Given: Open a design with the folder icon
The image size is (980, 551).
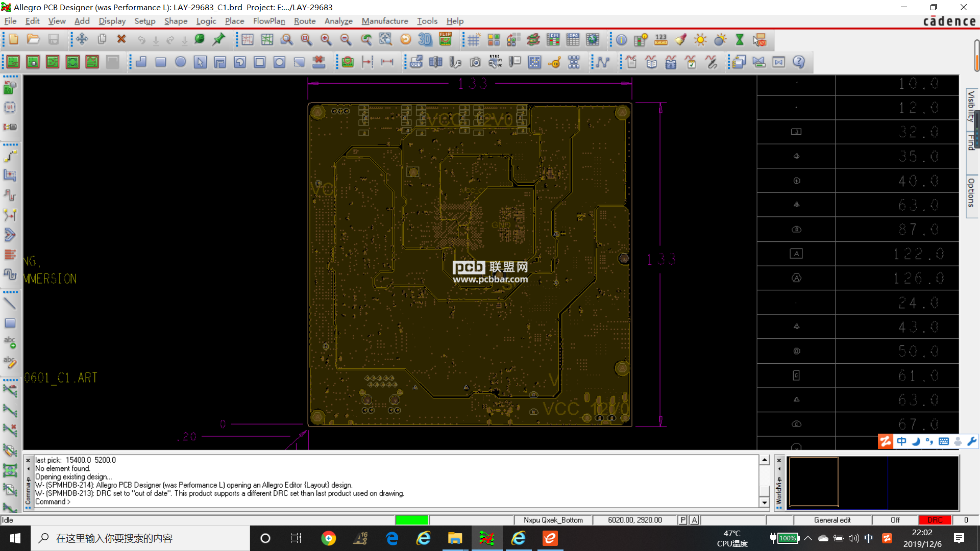Looking at the screenshot, I should click(x=33, y=39).
